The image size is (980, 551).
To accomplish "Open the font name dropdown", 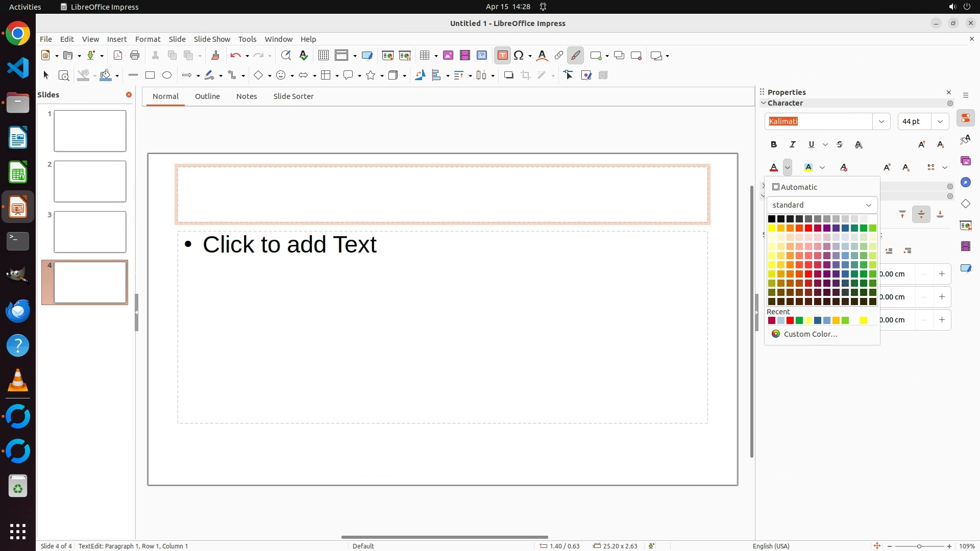I will [x=881, y=121].
